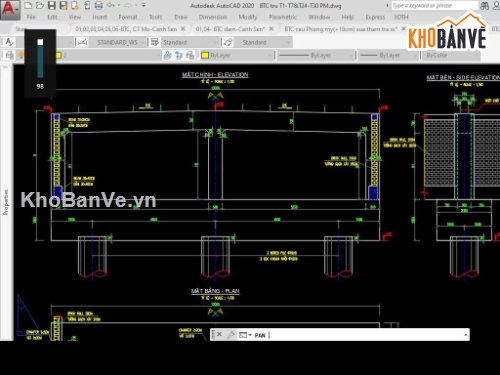
Task: Open a file with the Open folder icon
Action: point(40,5)
